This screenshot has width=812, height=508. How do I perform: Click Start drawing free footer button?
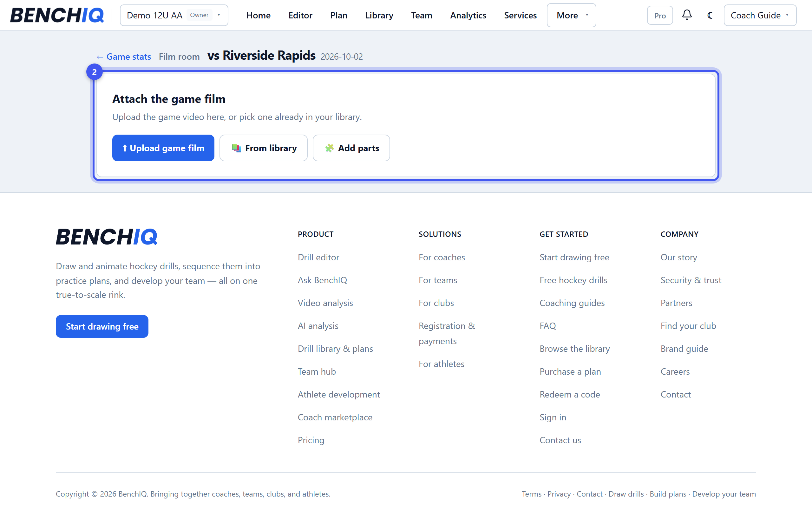(102, 326)
